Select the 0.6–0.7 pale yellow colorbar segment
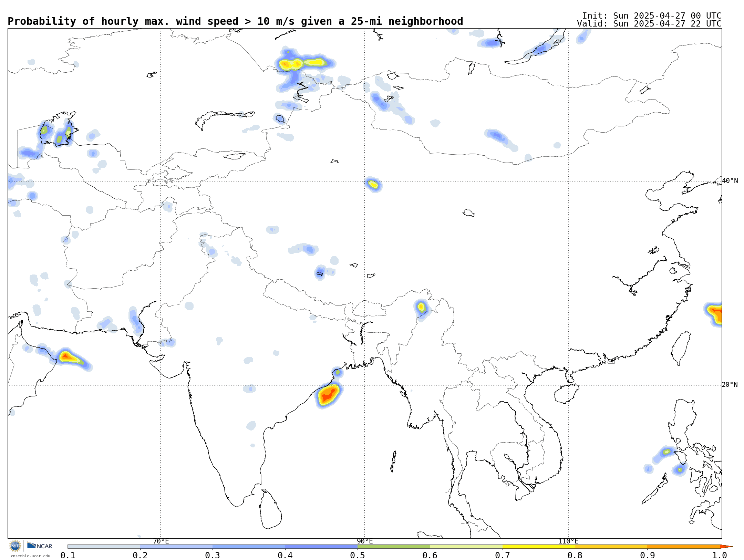Image resolution: width=744 pixels, height=560 pixels. [466, 547]
